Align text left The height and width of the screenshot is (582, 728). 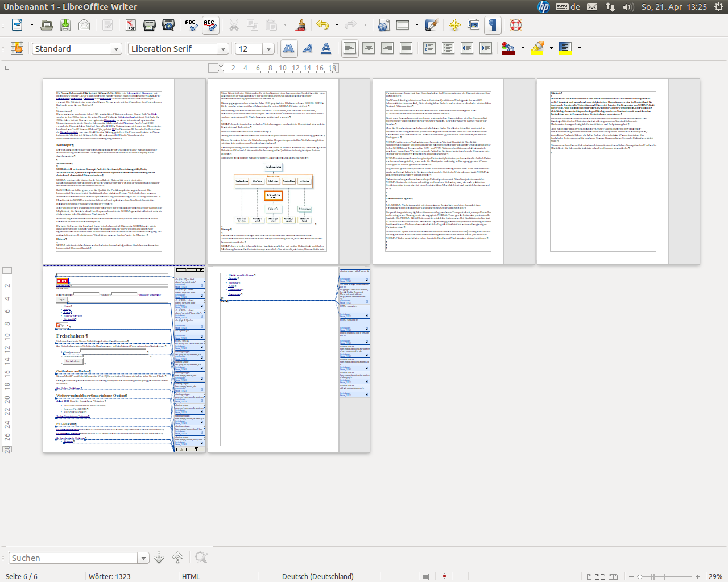click(x=350, y=49)
